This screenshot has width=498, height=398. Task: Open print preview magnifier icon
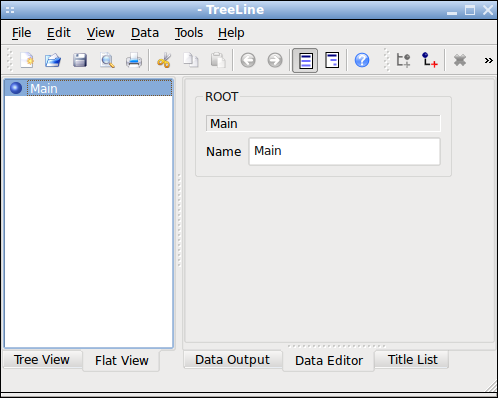(x=107, y=60)
